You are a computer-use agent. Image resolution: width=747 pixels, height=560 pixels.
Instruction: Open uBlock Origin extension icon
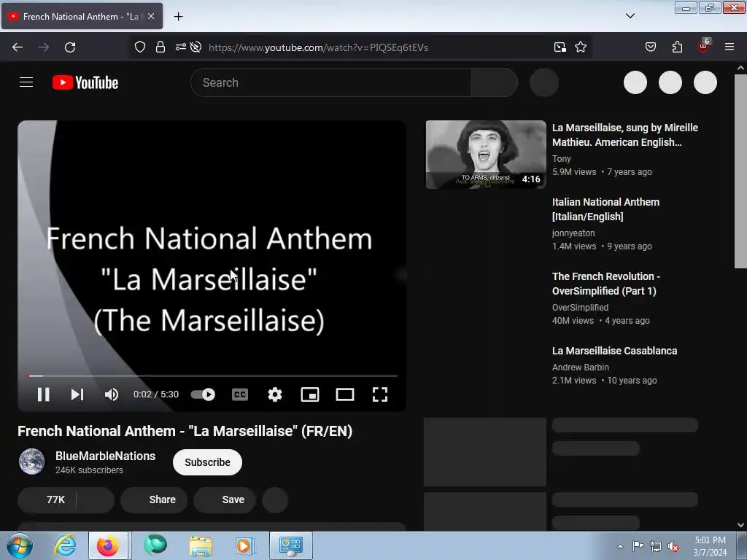(x=704, y=46)
